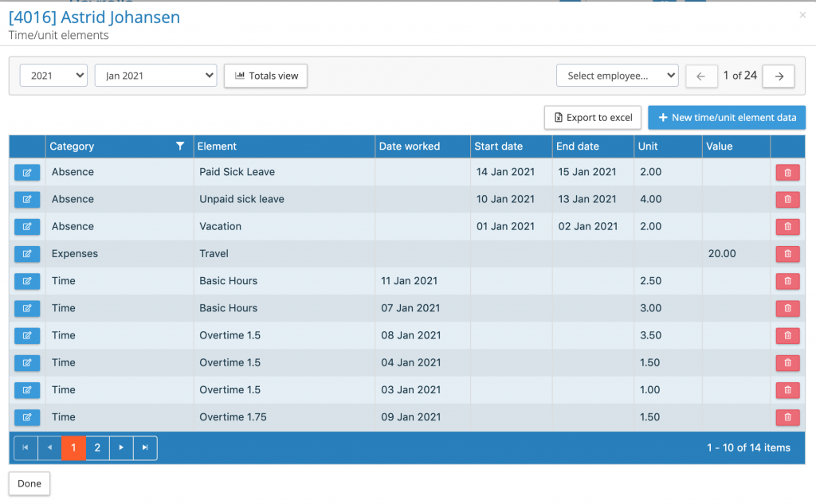Open the year 2021 dropdown
The image size is (816, 504).
[53, 76]
